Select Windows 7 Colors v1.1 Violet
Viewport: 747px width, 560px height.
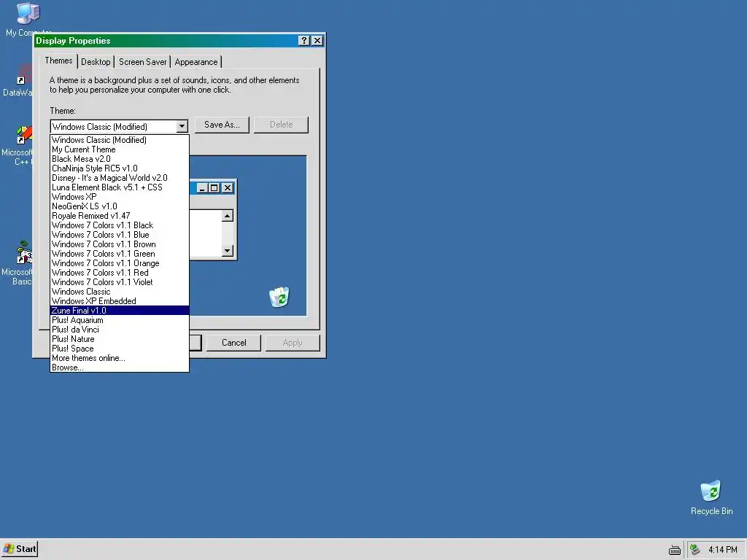[120, 282]
